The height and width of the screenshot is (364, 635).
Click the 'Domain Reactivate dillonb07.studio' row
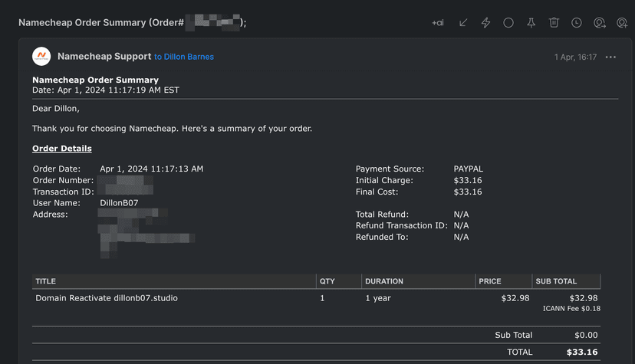[x=107, y=298]
